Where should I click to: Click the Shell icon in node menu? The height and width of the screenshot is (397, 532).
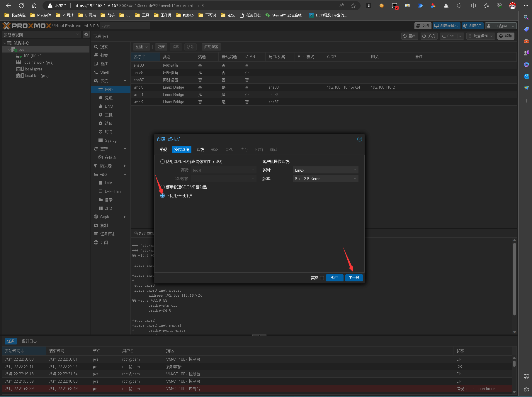click(96, 72)
